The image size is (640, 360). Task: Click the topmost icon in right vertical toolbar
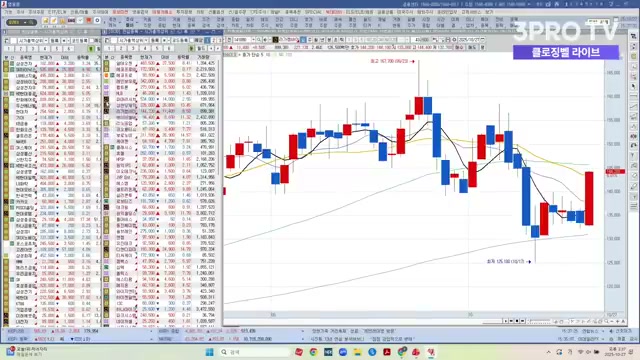pos(633,36)
